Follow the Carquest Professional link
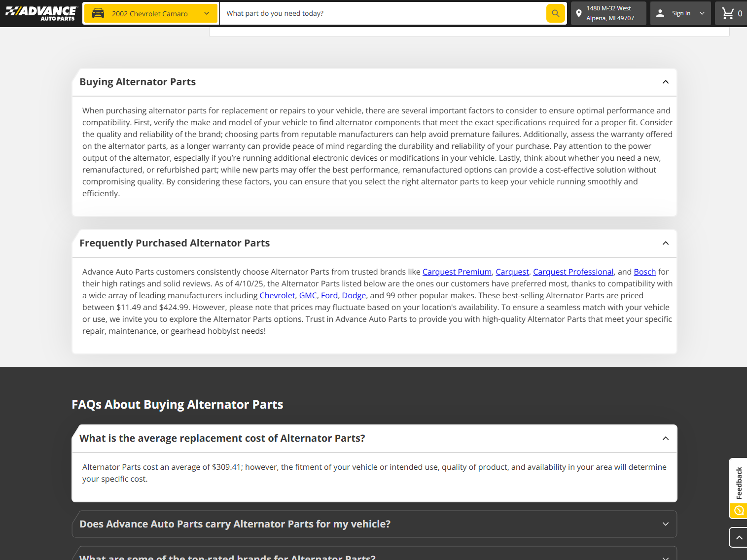This screenshot has height=560, width=747. point(573,272)
